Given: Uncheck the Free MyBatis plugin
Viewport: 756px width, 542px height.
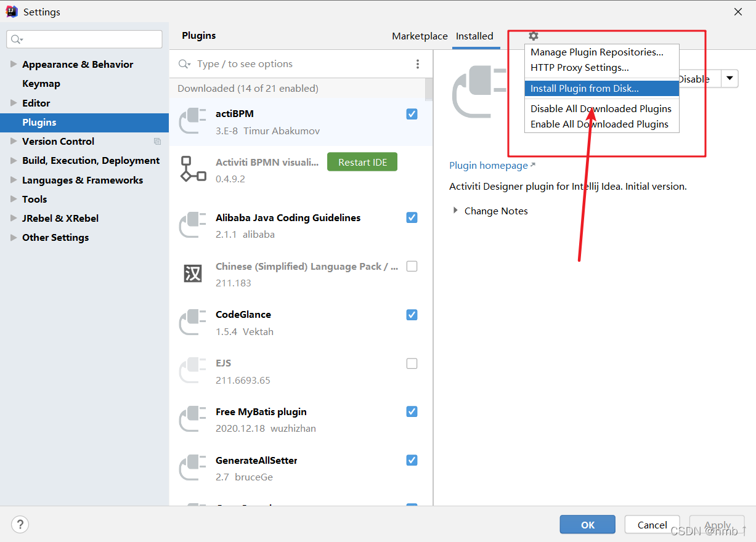Looking at the screenshot, I should tap(412, 411).
